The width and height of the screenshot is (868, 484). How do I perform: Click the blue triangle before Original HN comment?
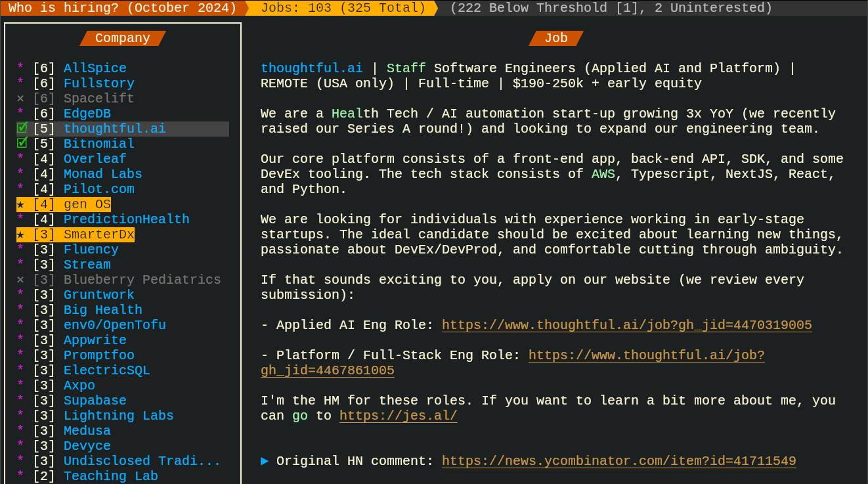[x=265, y=461]
